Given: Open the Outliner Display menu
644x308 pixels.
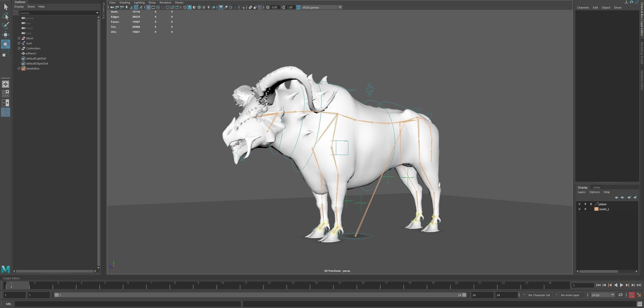Looking at the screenshot, I should point(19,7).
